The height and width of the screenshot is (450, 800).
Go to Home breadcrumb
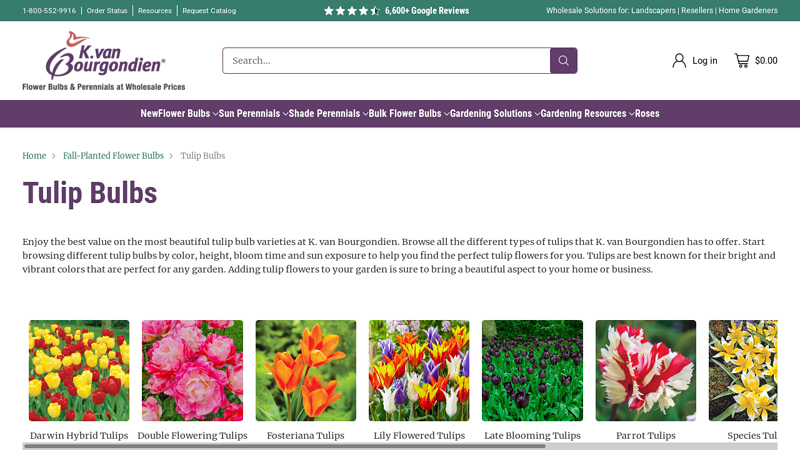tap(34, 156)
